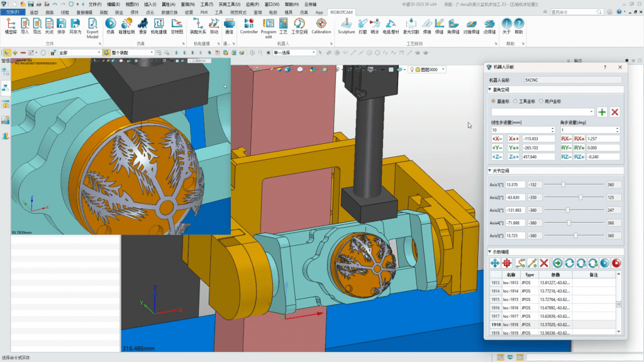This screenshot has height=362, width=644.
Task: Collapse the 关节空间 section
Action: [491, 171]
